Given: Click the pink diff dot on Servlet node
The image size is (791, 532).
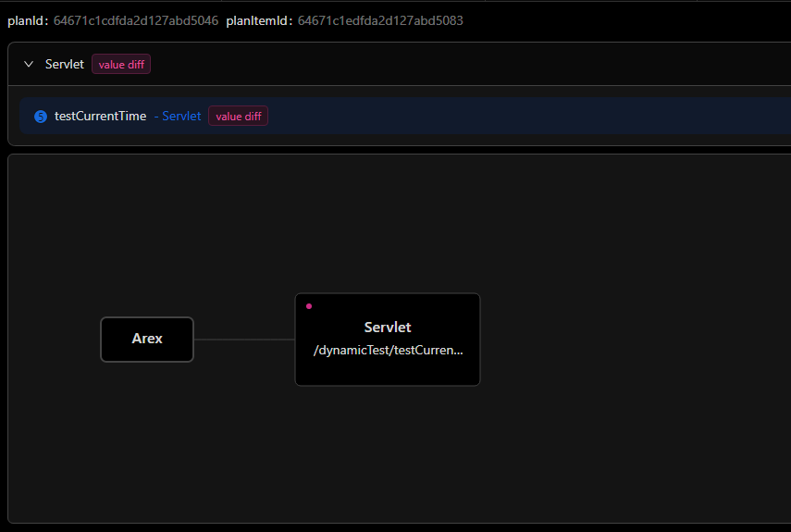Looking at the screenshot, I should point(309,306).
